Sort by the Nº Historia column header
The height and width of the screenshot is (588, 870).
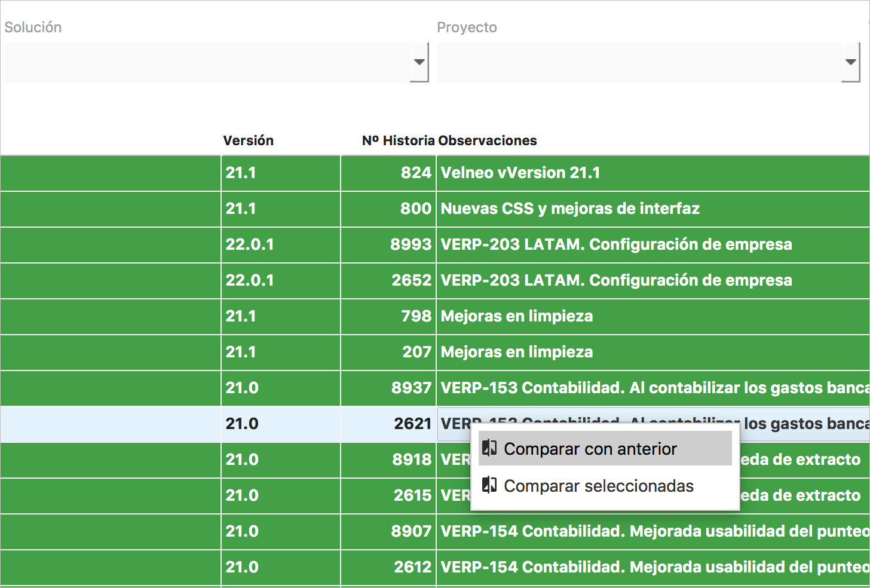coord(398,140)
